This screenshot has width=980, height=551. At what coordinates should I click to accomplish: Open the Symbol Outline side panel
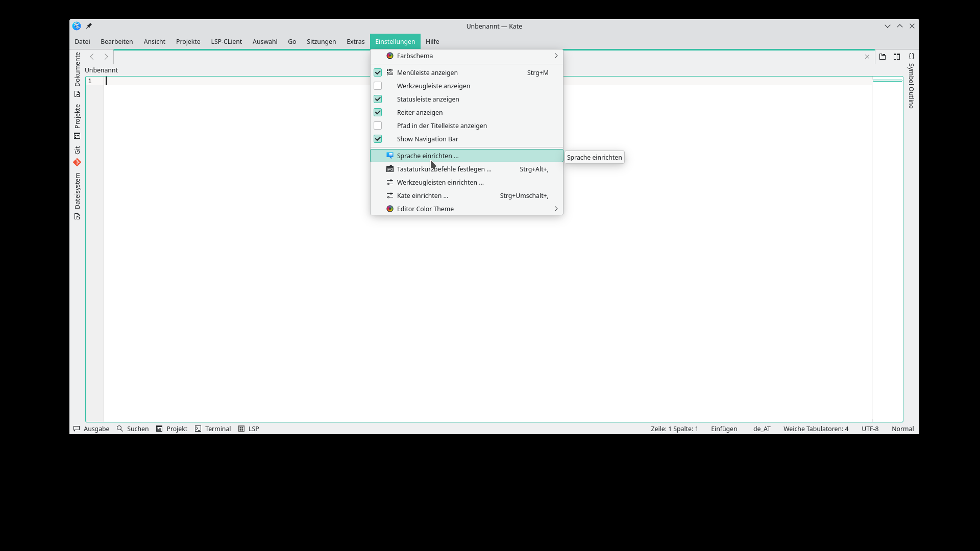point(911,81)
